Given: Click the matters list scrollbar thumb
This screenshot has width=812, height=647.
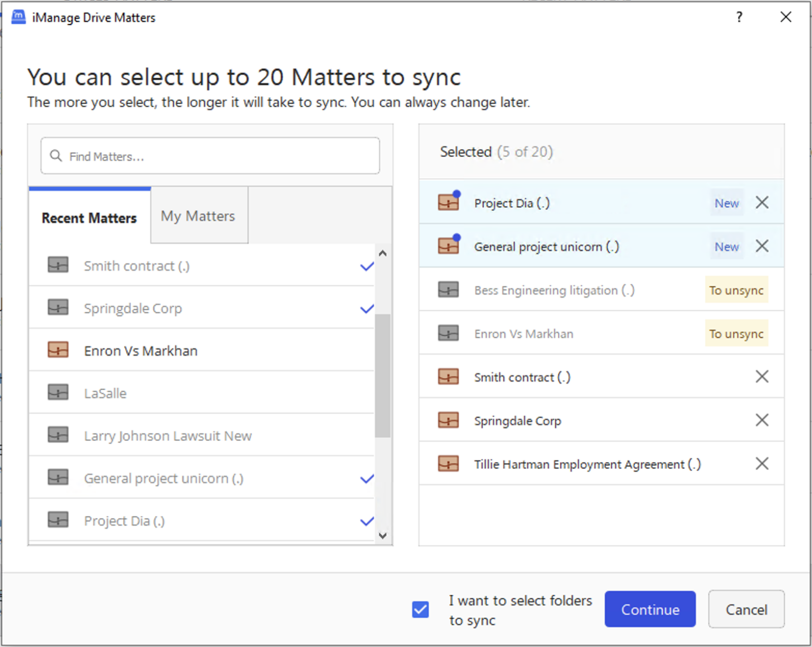Looking at the screenshot, I should [x=383, y=376].
